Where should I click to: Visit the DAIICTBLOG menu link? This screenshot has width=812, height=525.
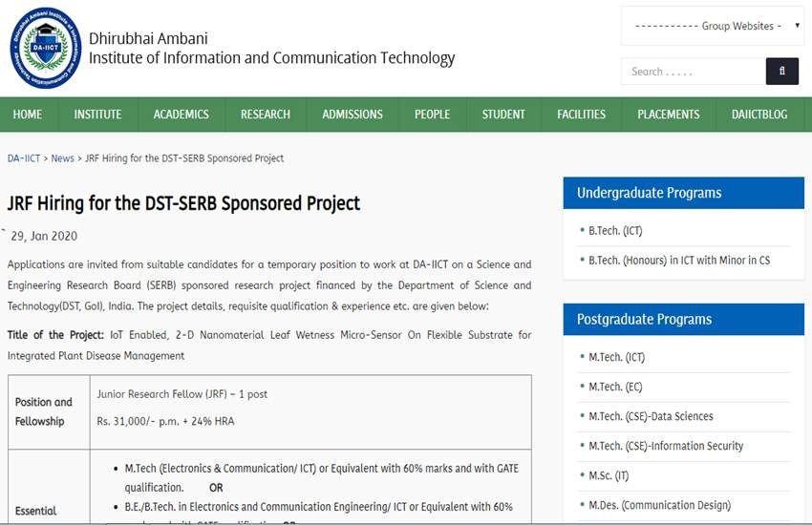pos(760,115)
